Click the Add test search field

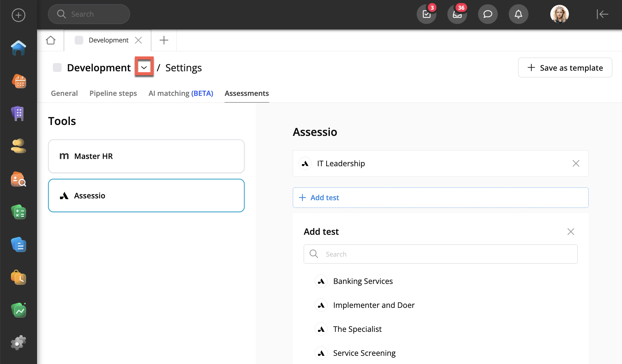click(x=440, y=254)
